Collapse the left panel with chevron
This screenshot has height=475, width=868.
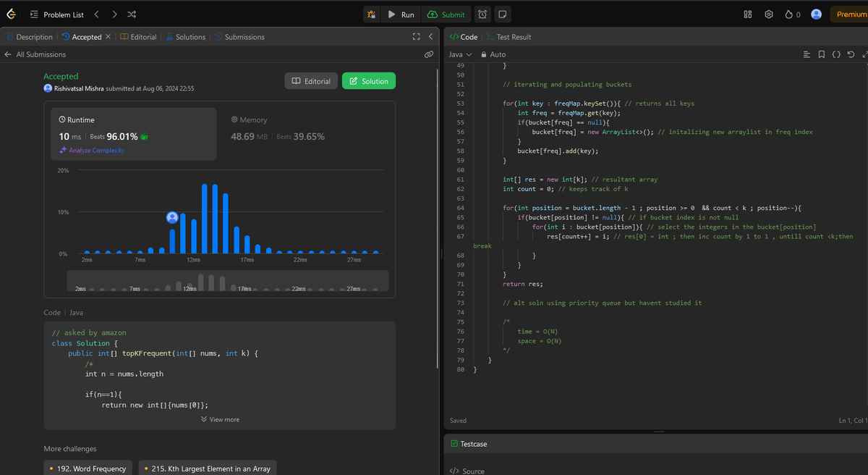coord(430,37)
